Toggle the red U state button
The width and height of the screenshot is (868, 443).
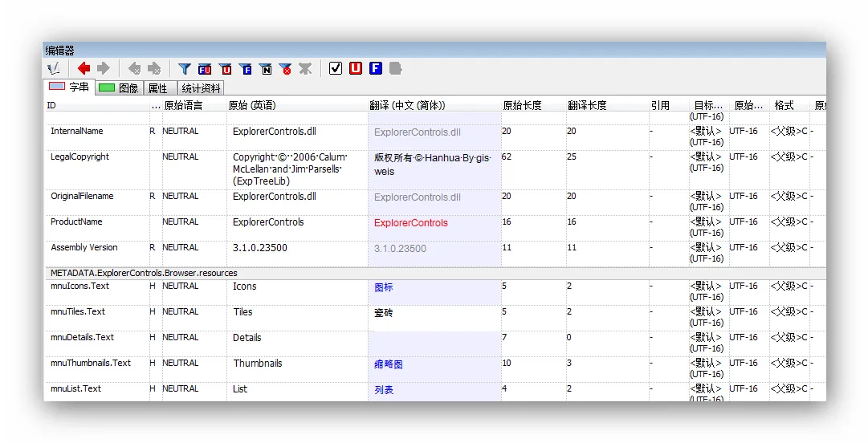(x=356, y=68)
